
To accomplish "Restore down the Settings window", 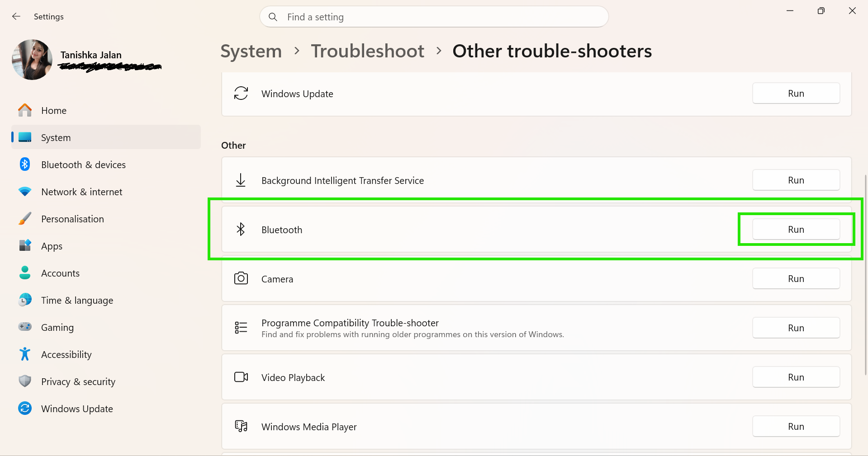I will (x=821, y=11).
